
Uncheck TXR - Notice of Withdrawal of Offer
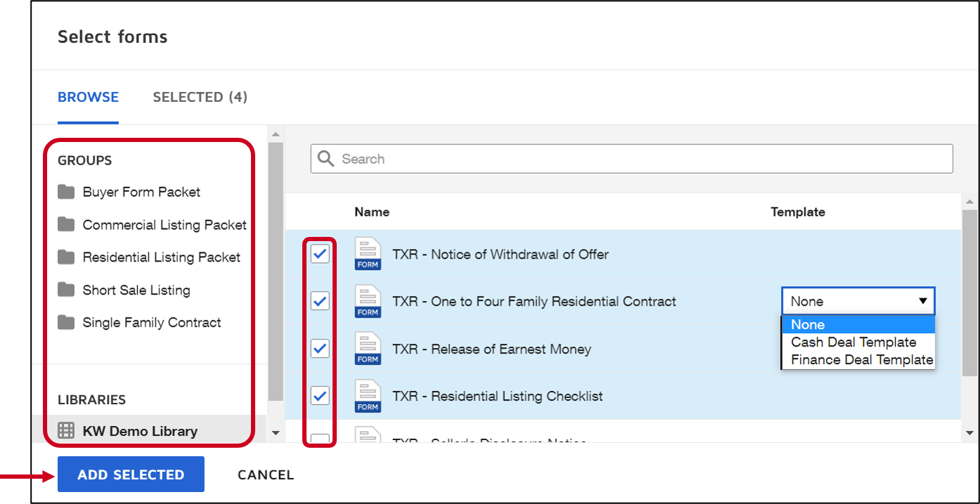point(320,254)
